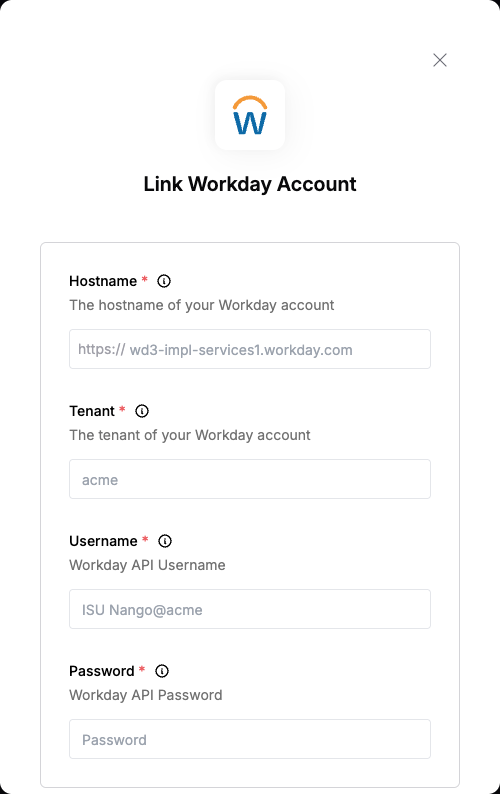Click the Password input box
Screen dimensions: 500x794
[250, 739]
